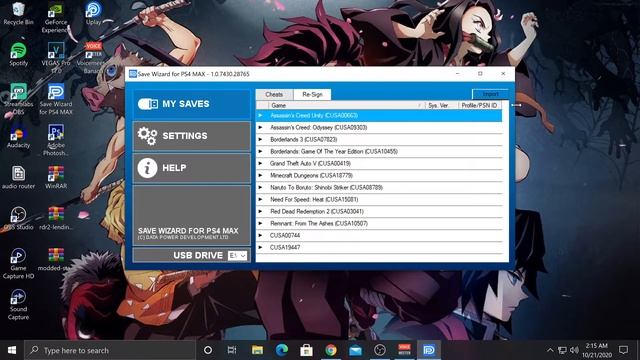Screen dimensions: 640x360
Task: Open the rdr2-lendin archive on desktop
Action: pos(56,219)
